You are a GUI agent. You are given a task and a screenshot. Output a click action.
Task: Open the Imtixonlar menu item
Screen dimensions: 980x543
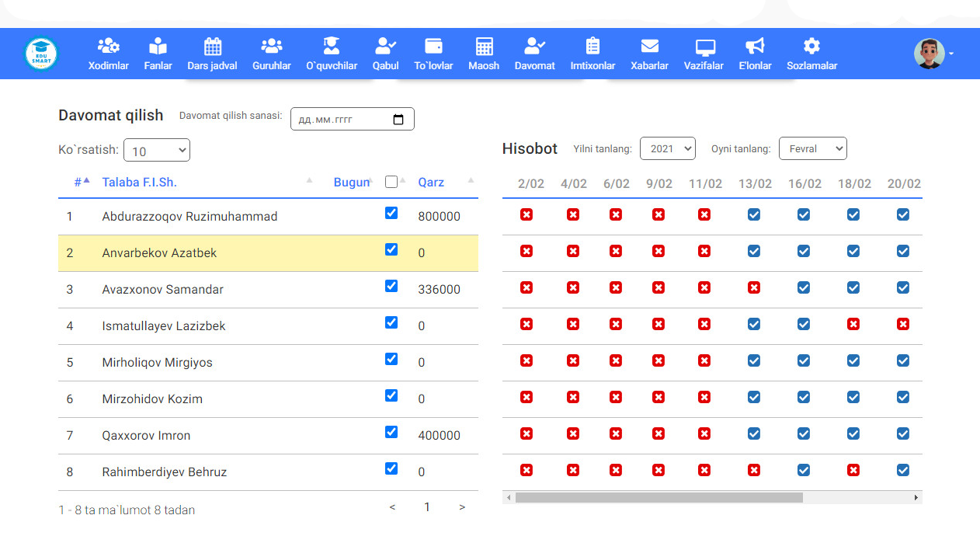tap(593, 54)
